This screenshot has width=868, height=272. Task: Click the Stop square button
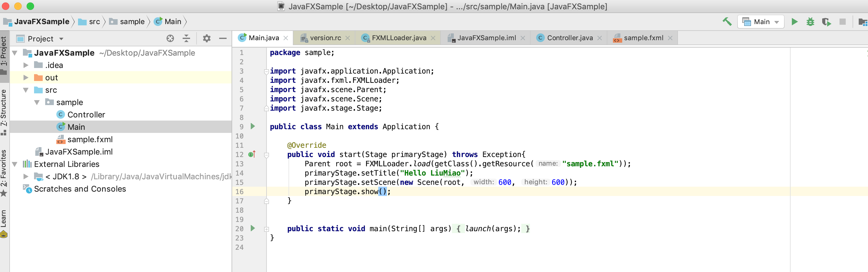click(842, 22)
